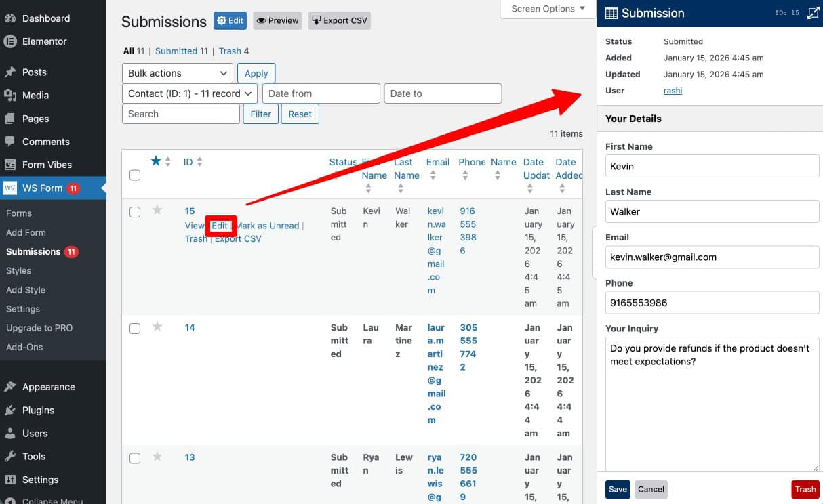The image size is (823, 504).
Task: Click the First Name field containing Kevin
Action: click(x=712, y=166)
